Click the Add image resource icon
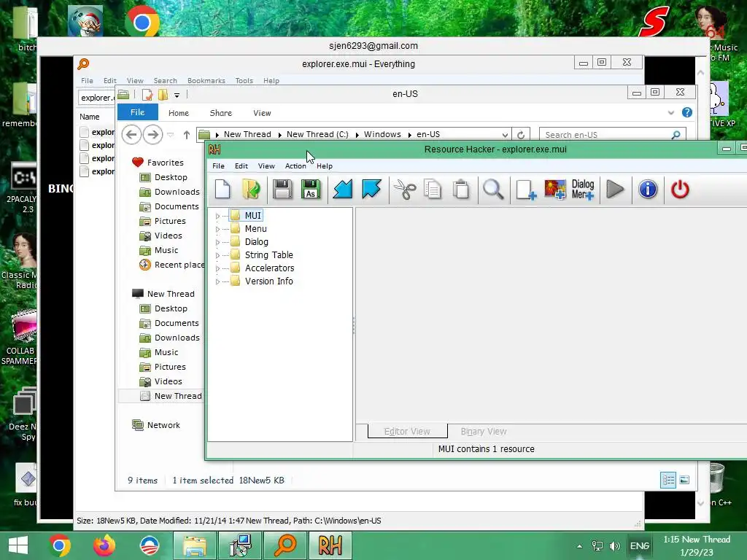 pos(554,190)
